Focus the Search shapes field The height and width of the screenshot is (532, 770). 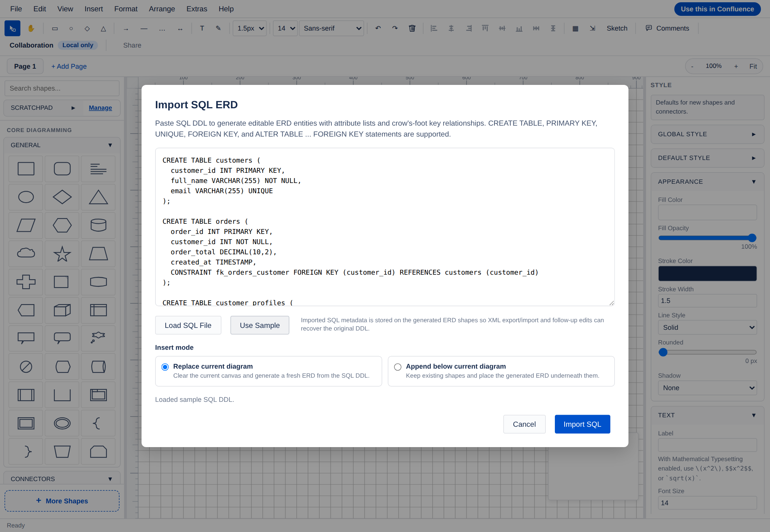point(62,88)
